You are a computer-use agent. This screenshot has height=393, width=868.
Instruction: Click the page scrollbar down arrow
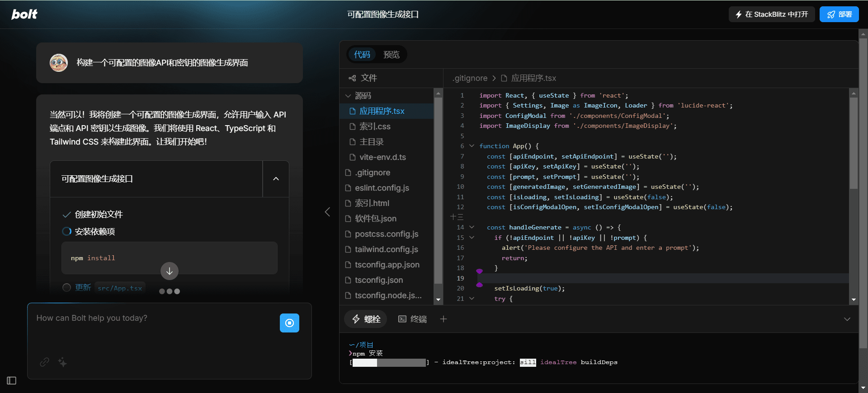863,388
